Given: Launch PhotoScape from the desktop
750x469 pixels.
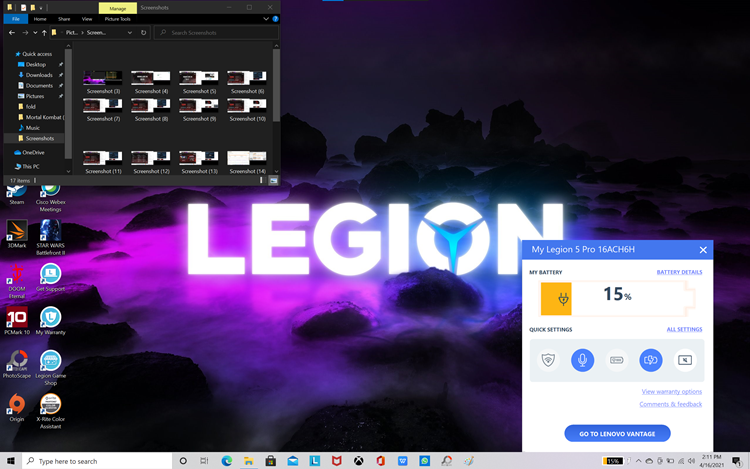Looking at the screenshot, I should pos(17,364).
